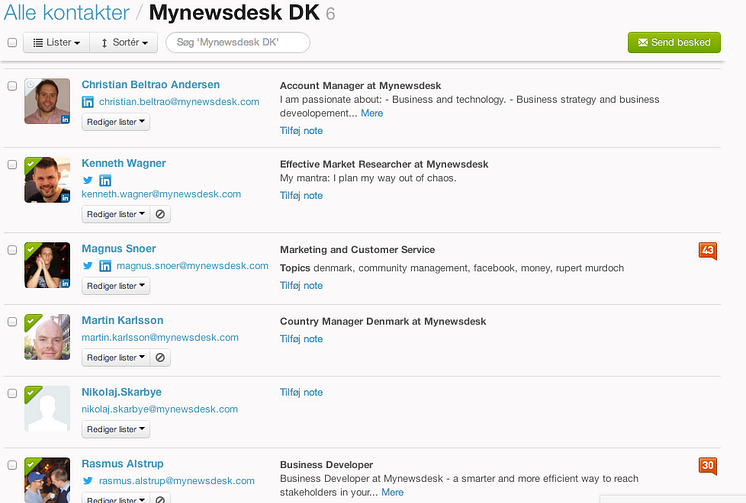Click 'Country Manager Denmark at Mynewsdesk' text
746x503 pixels.
[x=383, y=321]
